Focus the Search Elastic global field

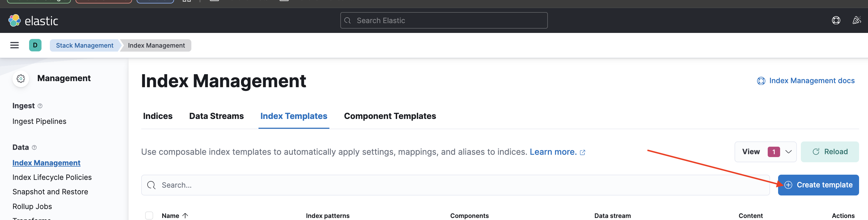pyautogui.click(x=444, y=20)
